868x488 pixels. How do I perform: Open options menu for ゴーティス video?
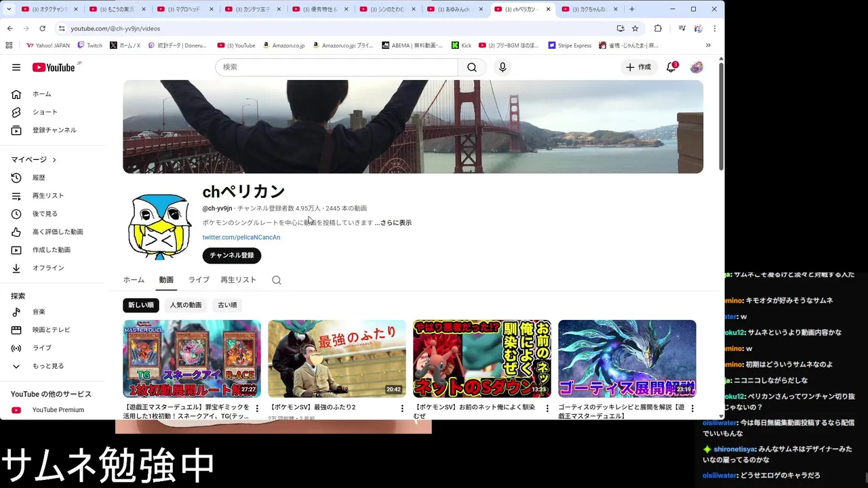point(692,408)
